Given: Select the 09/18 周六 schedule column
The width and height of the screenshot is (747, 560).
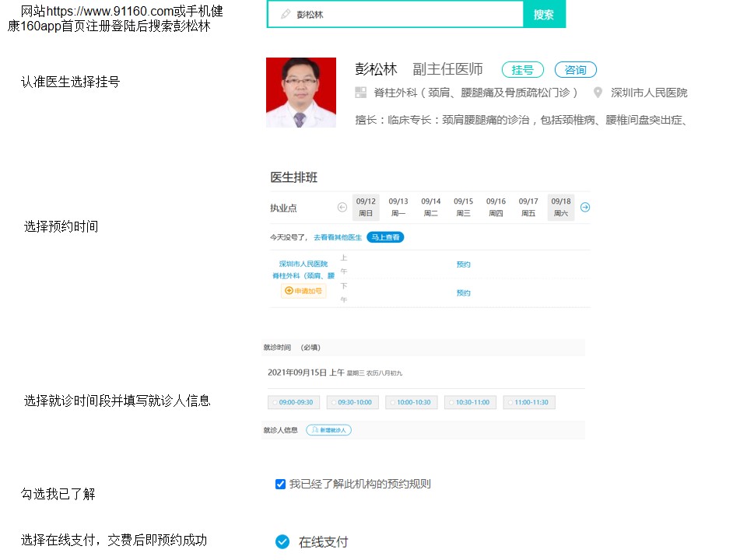Looking at the screenshot, I should coord(561,208).
